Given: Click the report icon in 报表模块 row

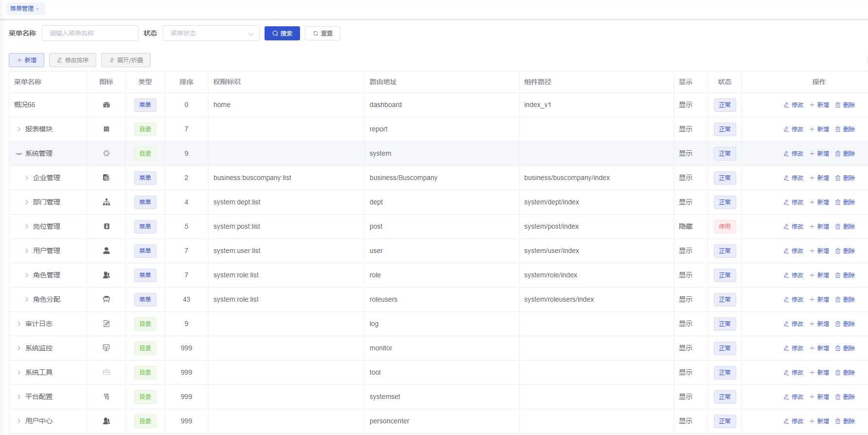Looking at the screenshot, I should (x=106, y=129).
